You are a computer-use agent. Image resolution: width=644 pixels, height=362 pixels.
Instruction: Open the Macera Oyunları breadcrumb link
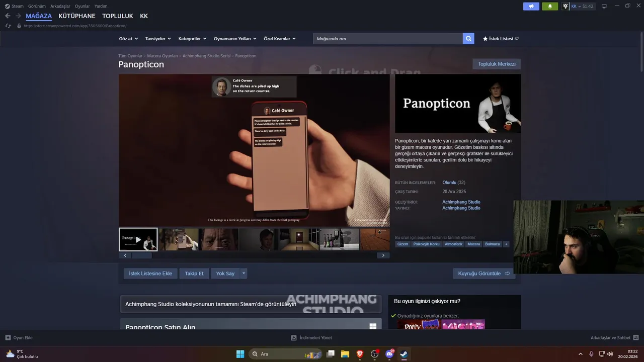[163, 56]
